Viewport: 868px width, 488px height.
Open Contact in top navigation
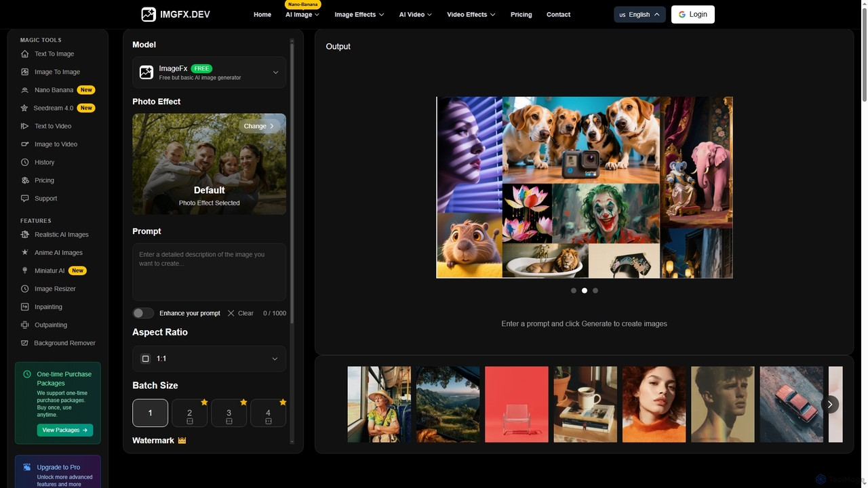click(559, 14)
